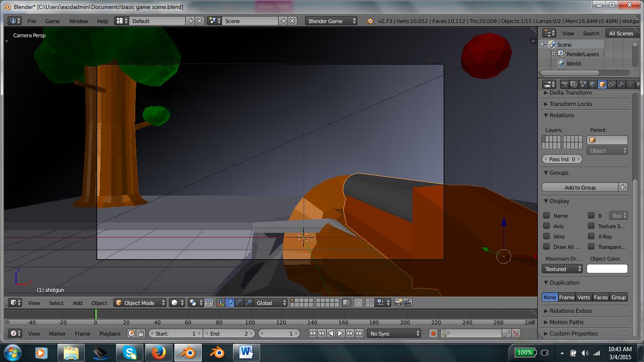The image size is (644, 362).
Task: Expand the RenderLayers tree item
Action: coord(554,54)
